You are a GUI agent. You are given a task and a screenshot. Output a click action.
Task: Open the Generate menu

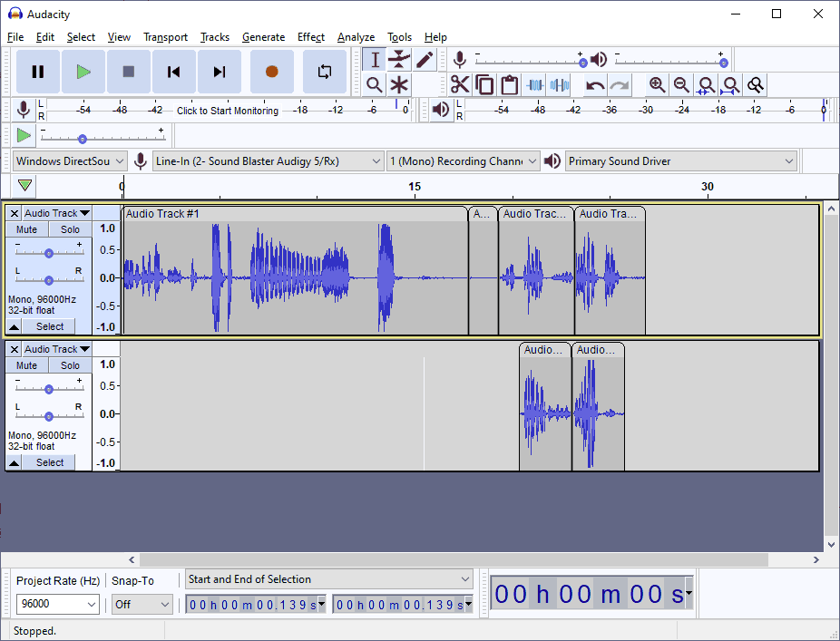263,37
